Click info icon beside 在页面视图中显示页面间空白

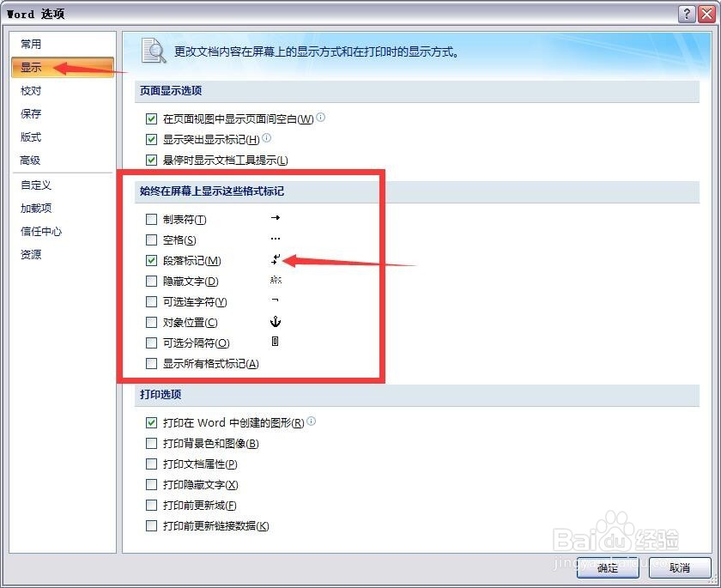321,118
